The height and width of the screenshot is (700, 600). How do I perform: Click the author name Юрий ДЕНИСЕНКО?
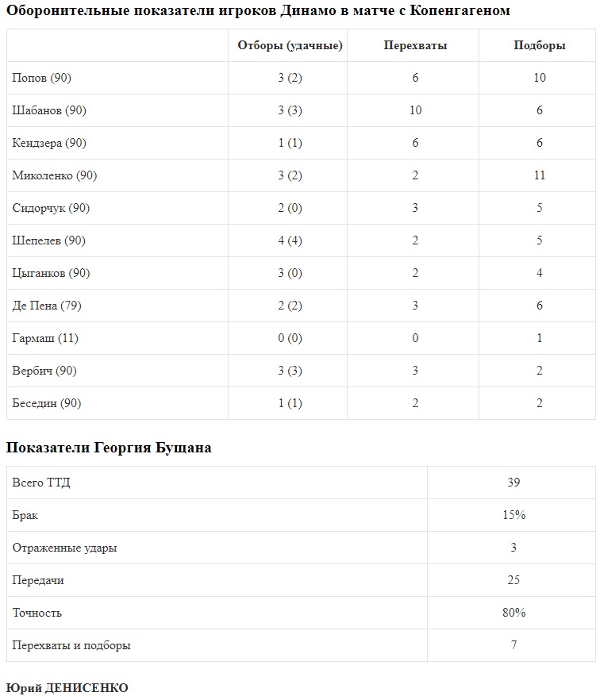coord(67,687)
